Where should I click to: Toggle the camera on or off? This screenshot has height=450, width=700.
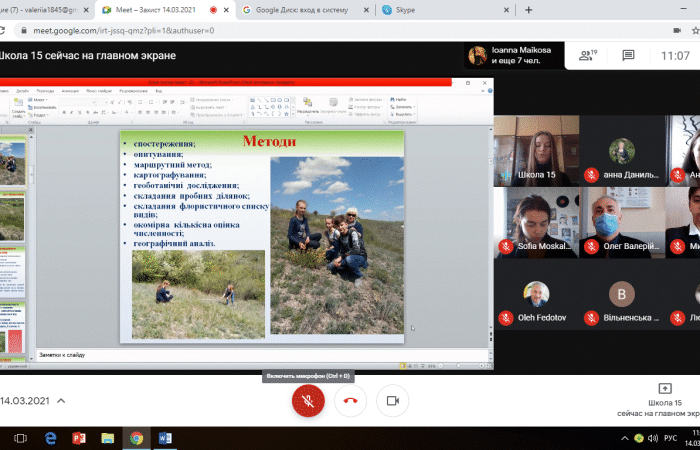(392, 400)
